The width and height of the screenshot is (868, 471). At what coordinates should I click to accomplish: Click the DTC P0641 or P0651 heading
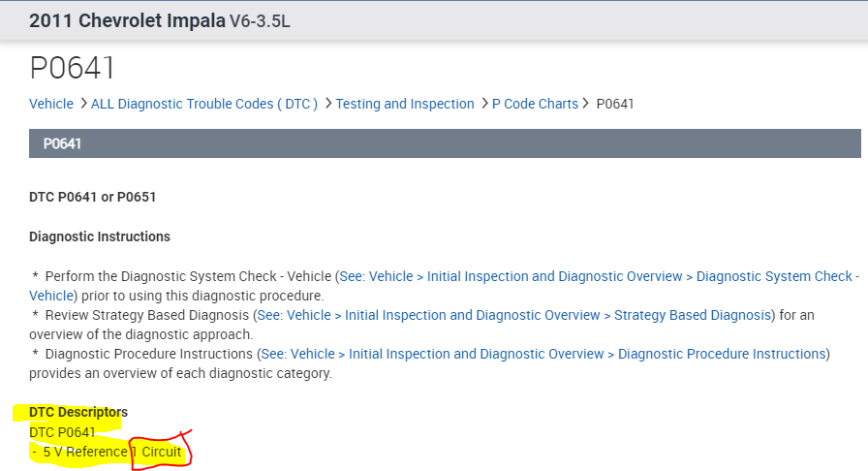pos(93,197)
